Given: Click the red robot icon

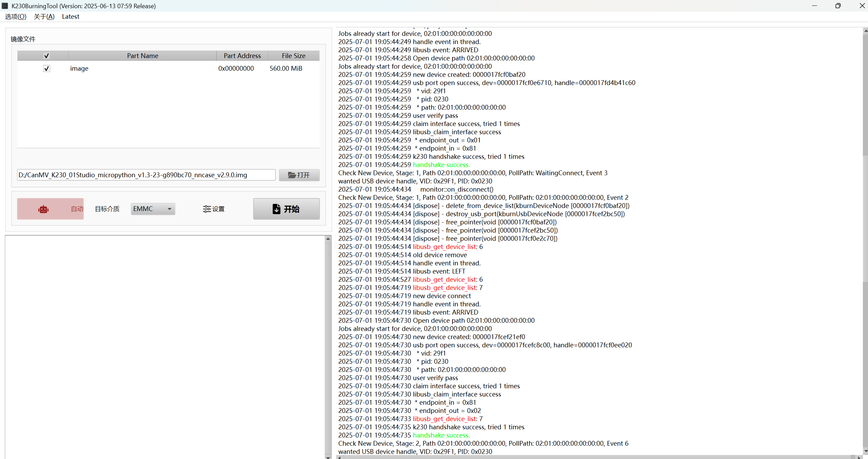Looking at the screenshot, I should pos(43,209).
